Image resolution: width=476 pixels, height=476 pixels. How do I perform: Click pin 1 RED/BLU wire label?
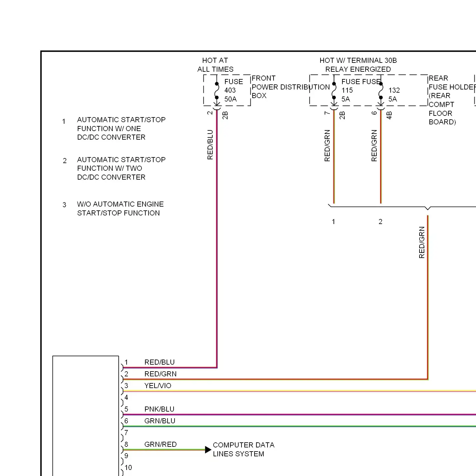[159, 362]
